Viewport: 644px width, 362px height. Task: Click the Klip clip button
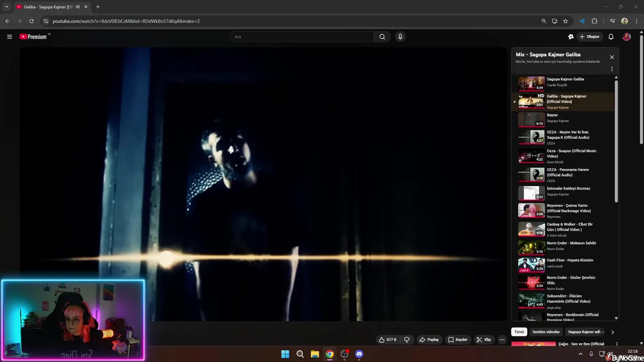pos(484,339)
